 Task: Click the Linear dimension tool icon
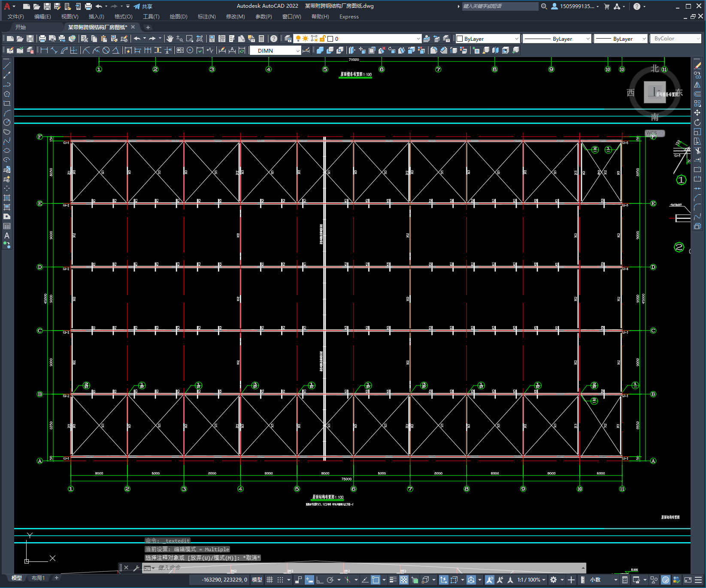point(44,50)
